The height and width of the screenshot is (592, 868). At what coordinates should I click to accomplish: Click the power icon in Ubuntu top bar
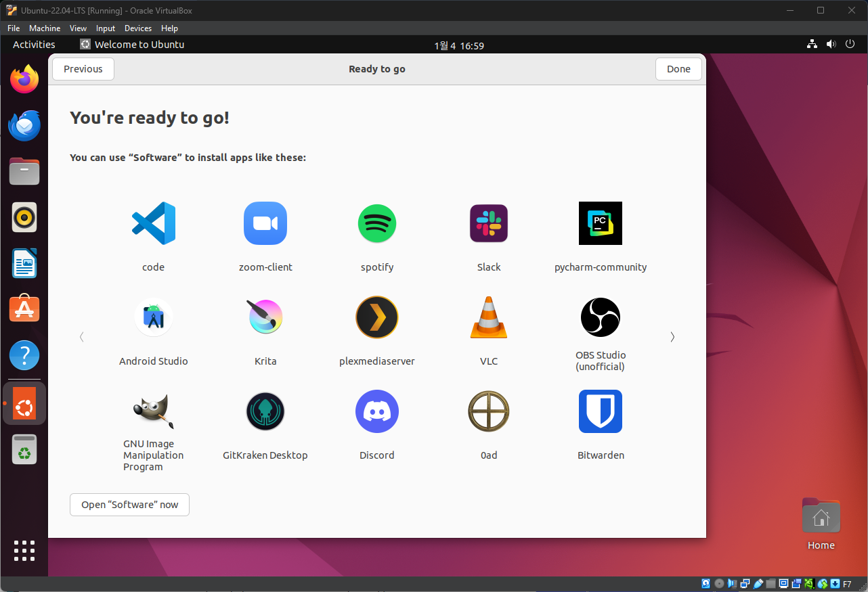[x=850, y=45]
